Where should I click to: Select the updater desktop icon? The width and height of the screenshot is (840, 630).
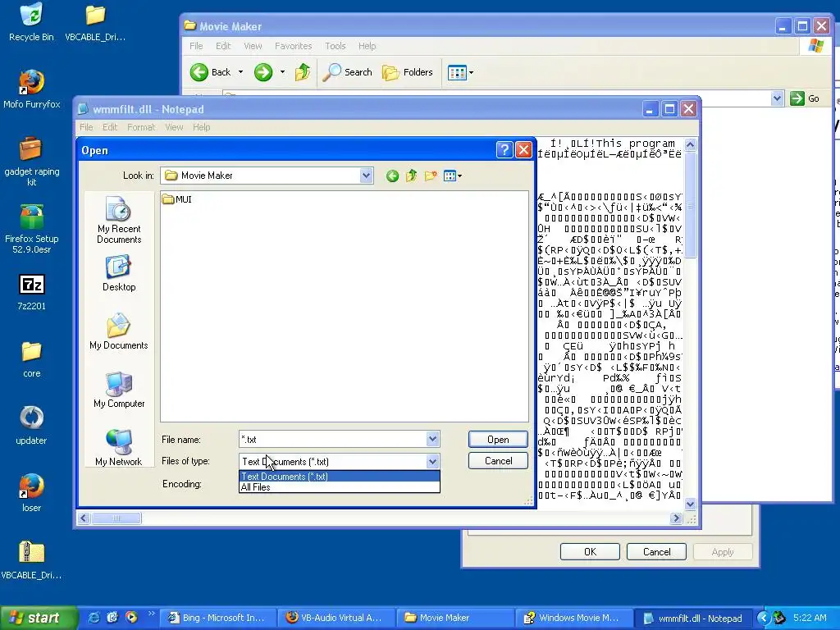coord(32,426)
